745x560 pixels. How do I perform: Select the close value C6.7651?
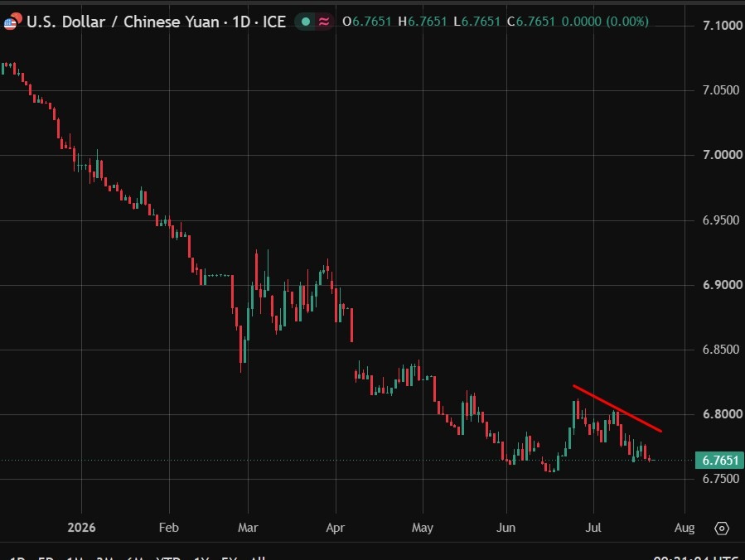click(x=530, y=22)
